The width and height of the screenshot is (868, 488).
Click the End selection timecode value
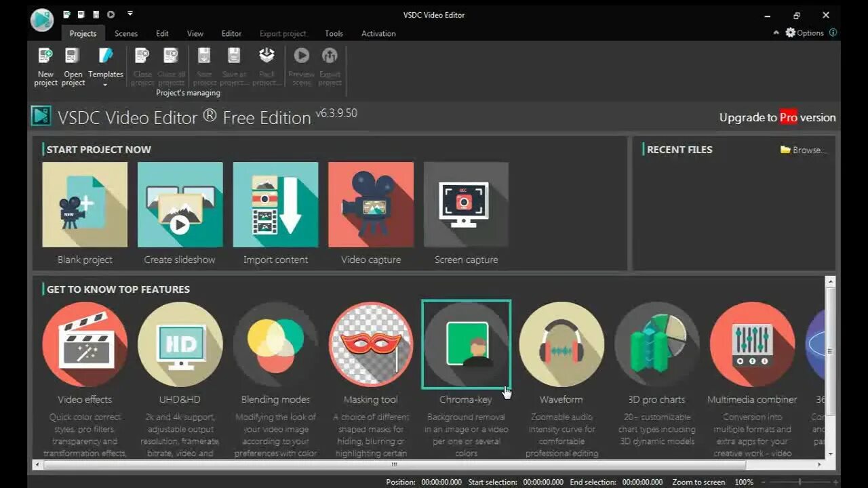coord(642,482)
